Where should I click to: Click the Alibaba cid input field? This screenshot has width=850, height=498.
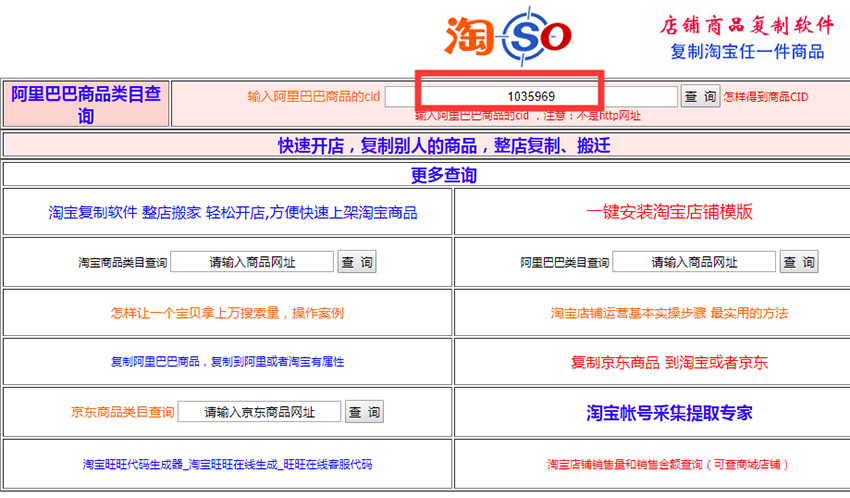pos(531,96)
